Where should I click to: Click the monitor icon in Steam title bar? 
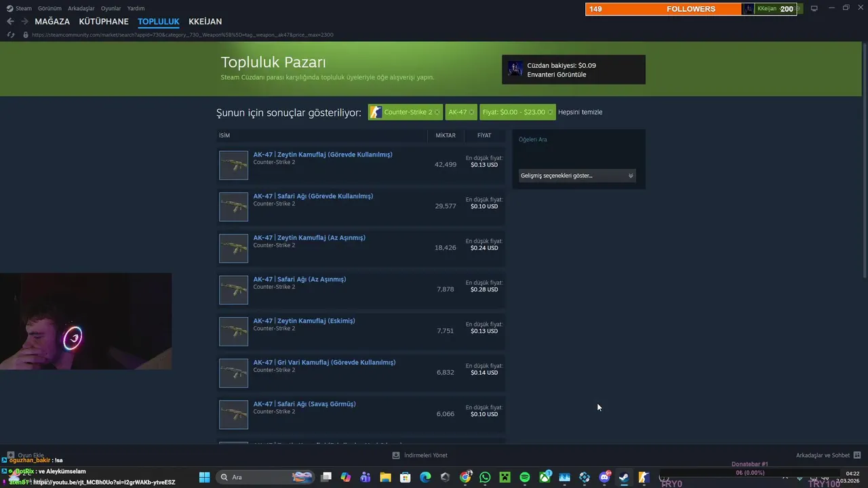coord(814,8)
